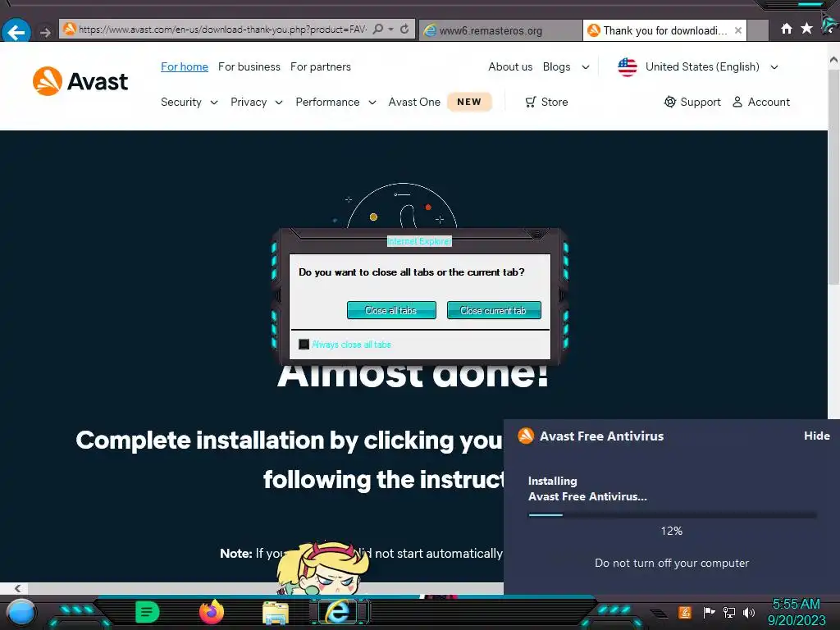Click the Avast logo
840x630 pixels.
[x=80, y=81]
